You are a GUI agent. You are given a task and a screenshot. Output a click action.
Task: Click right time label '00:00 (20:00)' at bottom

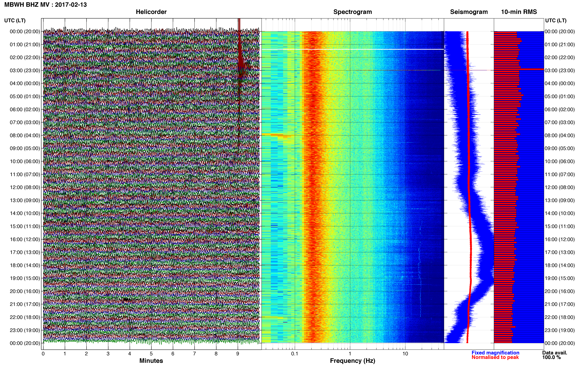coord(560,343)
